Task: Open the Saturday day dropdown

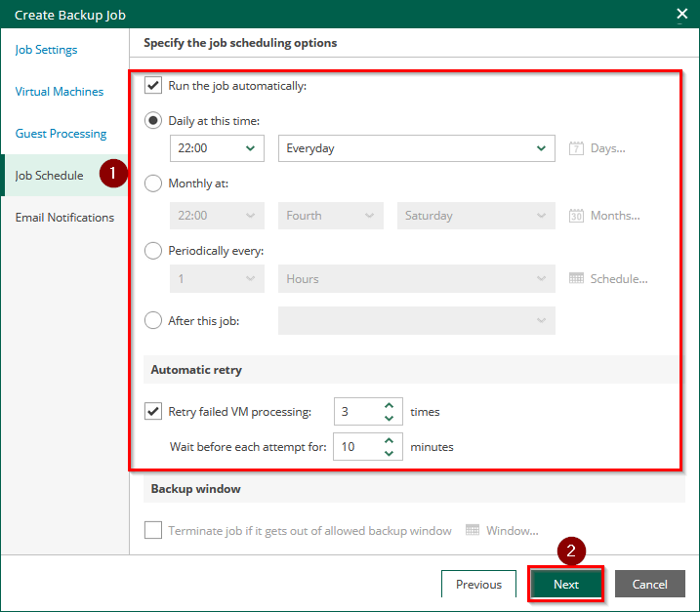Action: point(476,216)
